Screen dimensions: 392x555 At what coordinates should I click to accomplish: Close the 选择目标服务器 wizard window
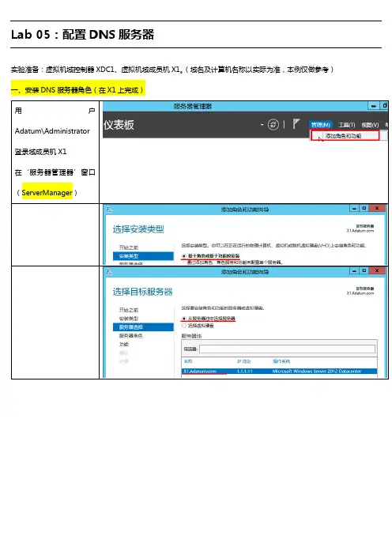377,270
